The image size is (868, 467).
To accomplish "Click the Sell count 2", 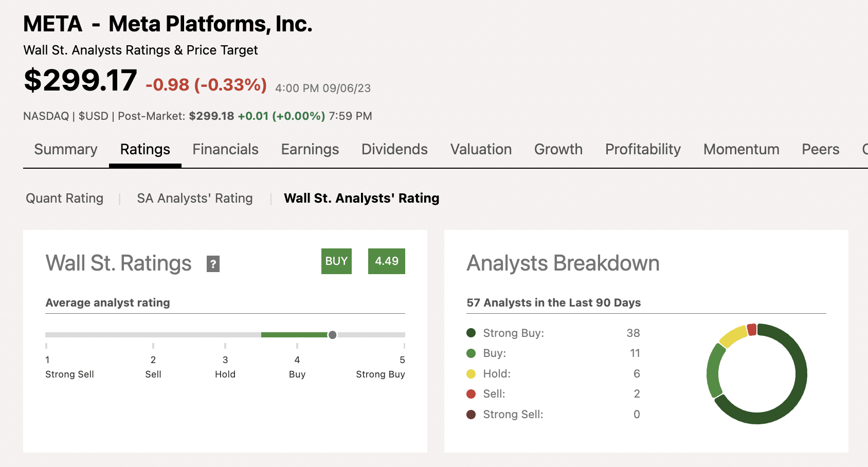I will (x=637, y=394).
